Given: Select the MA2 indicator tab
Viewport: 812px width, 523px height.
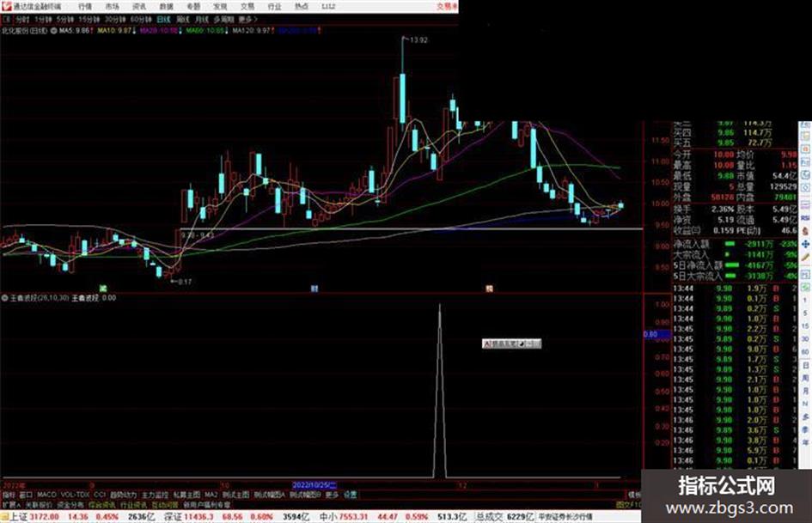Looking at the screenshot, I should (211, 495).
